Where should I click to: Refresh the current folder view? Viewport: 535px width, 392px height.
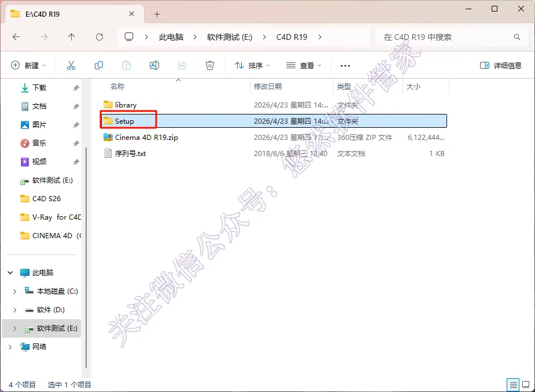[99, 37]
